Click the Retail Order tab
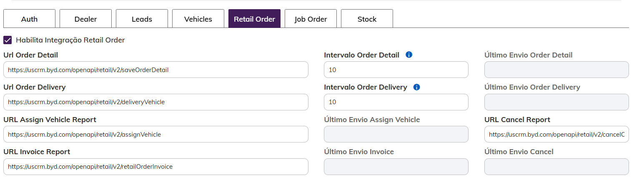This screenshot has width=644, height=185. [x=254, y=19]
